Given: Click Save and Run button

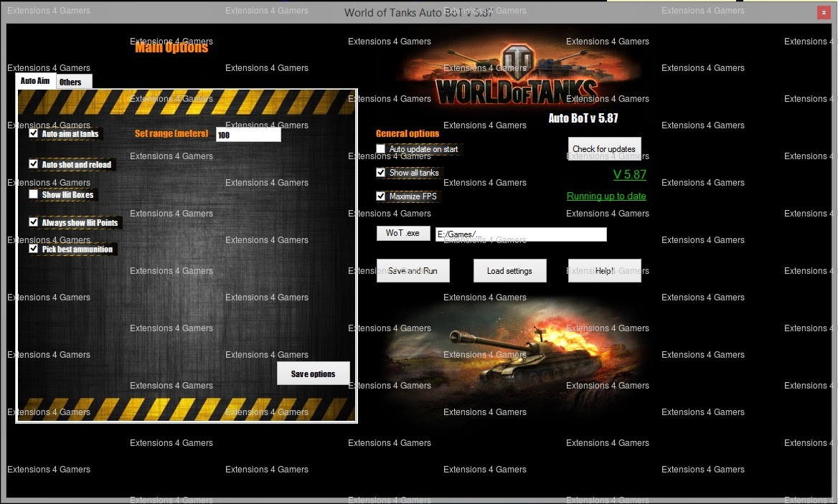Looking at the screenshot, I should point(413,271).
